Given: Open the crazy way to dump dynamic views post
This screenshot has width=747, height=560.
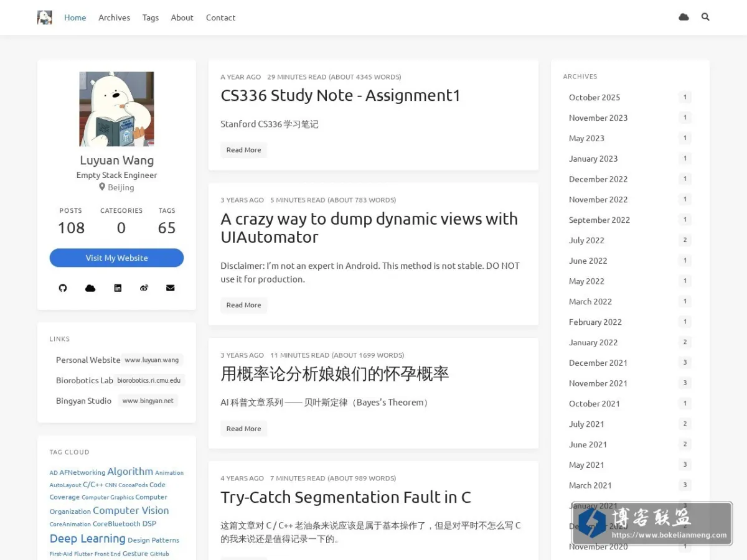Looking at the screenshot, I should pyautogui.click(x=369, y=228).
